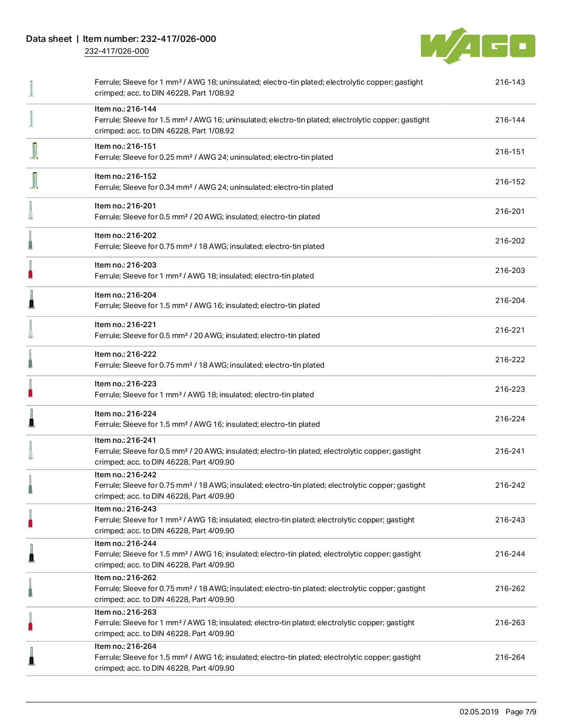563x728 pixels.
Task: Click the red 216-243 ferrule image
Action: click(30, 519)
